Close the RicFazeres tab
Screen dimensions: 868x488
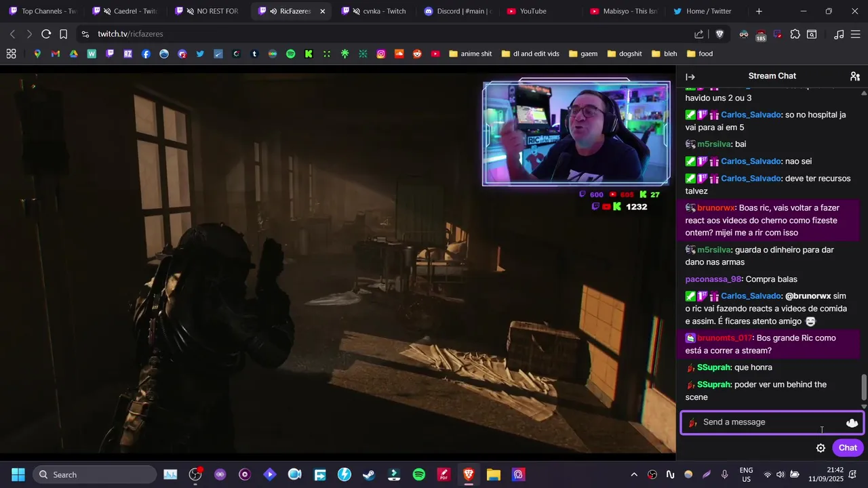pos(322,12)
